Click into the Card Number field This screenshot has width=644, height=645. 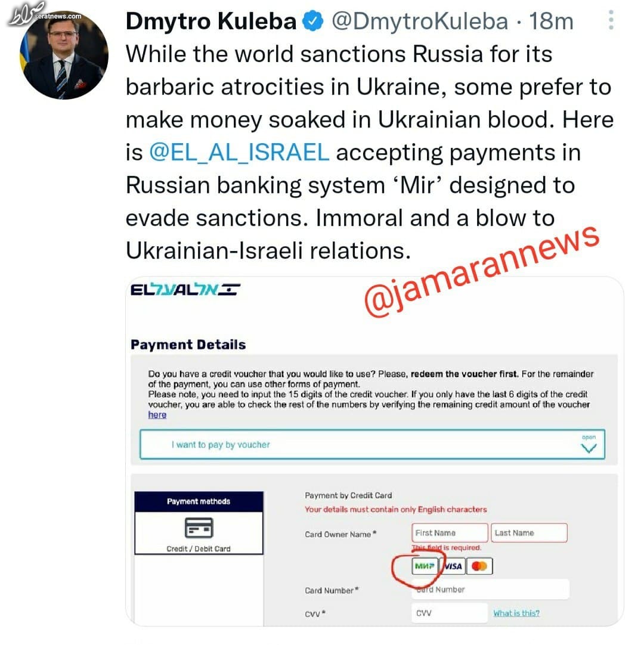pyautogui.click(x=491, y=590)
